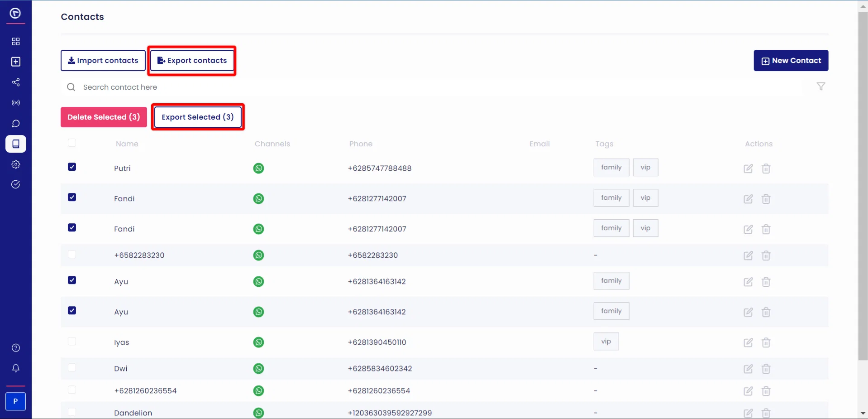868x419 pixels.
Task: Click Export Selected (3) button
Action: (198, 117)
